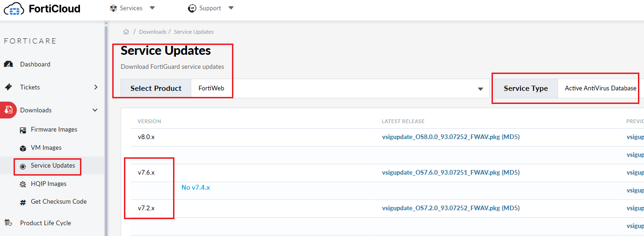Click the Services gear icon
Screen dimensions: 644x236
click(113, 8)
